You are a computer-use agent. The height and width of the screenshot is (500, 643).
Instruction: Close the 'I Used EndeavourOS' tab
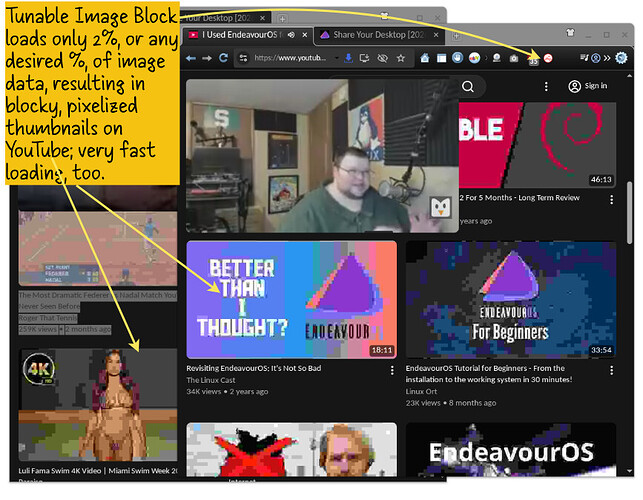click(305, 35)
